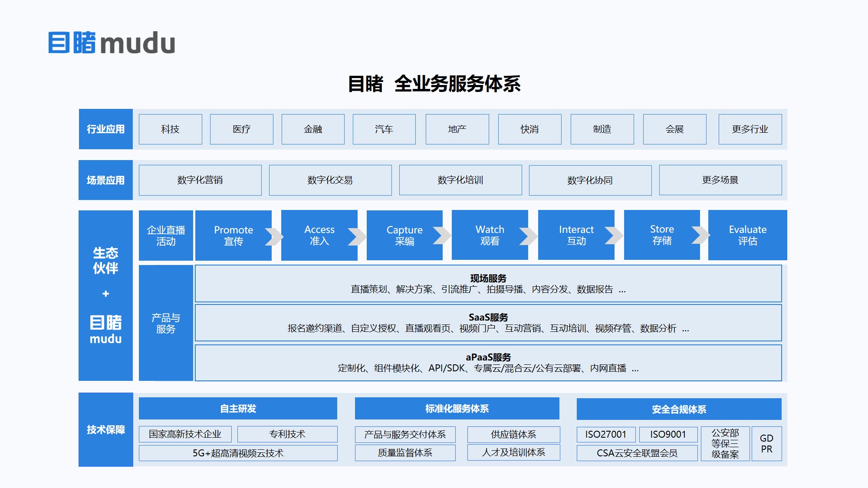868x488 pixels.
Task: Click the 专利技术 box
Action: click(x=287, y=434)
